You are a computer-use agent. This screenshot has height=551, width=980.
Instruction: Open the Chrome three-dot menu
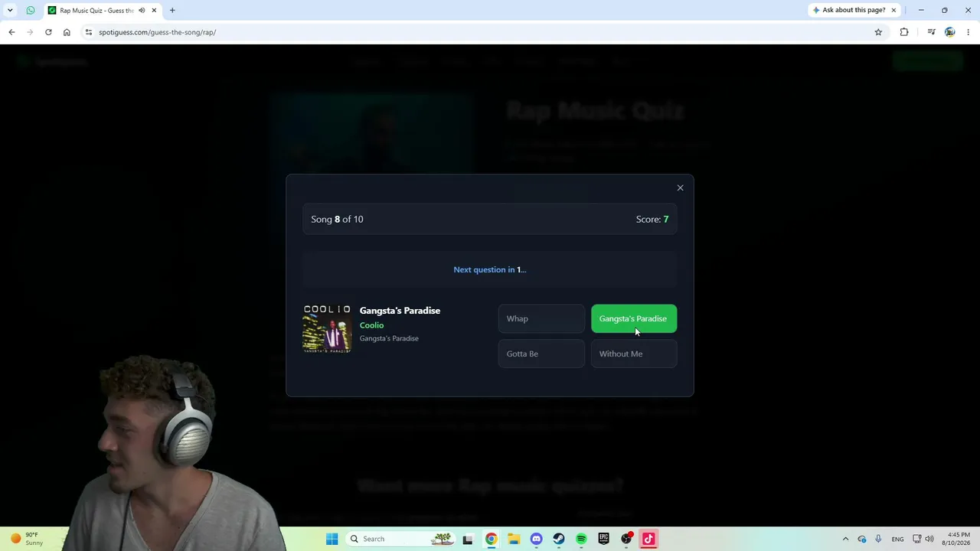click(x=969, y=32)
